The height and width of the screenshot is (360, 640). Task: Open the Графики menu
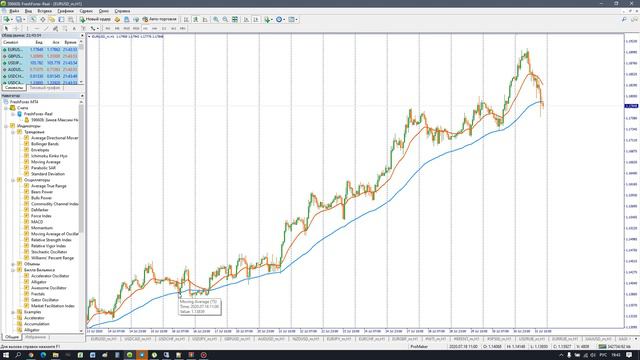(x=65, y=11)
